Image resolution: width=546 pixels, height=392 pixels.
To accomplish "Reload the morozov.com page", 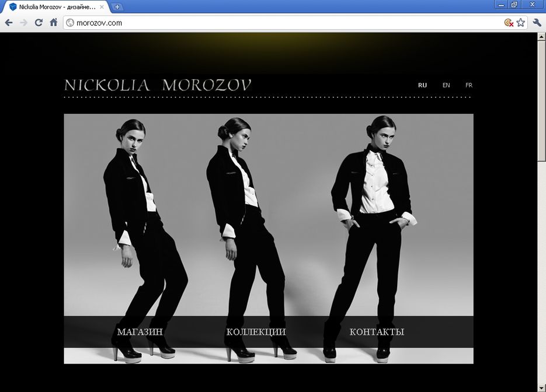I will coord(39,23).
